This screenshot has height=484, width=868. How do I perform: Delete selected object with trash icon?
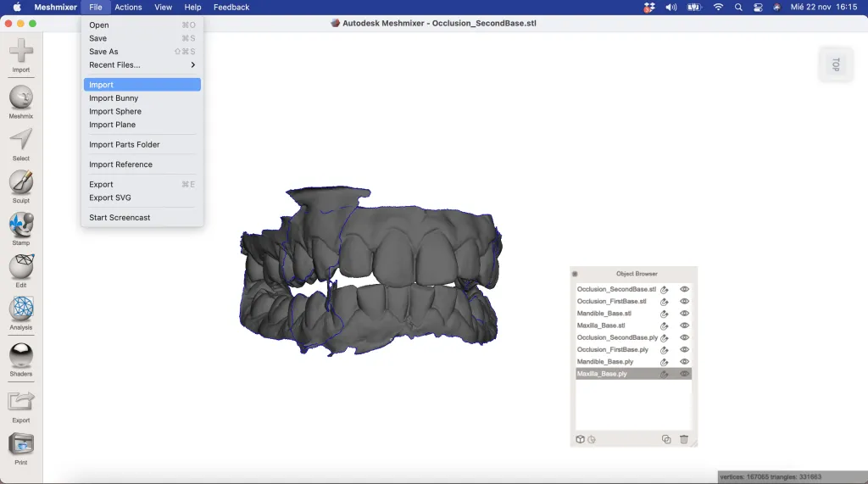click(x=684, y=439)
